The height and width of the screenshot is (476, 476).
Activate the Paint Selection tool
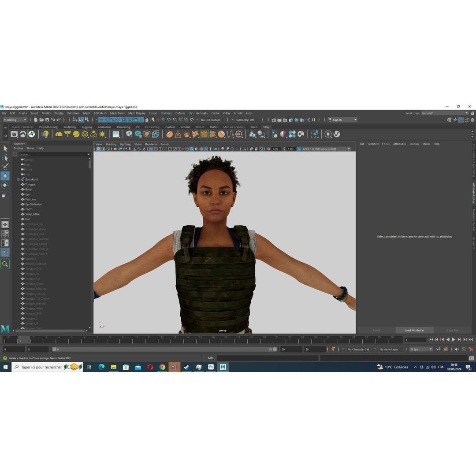pos(5,167)
